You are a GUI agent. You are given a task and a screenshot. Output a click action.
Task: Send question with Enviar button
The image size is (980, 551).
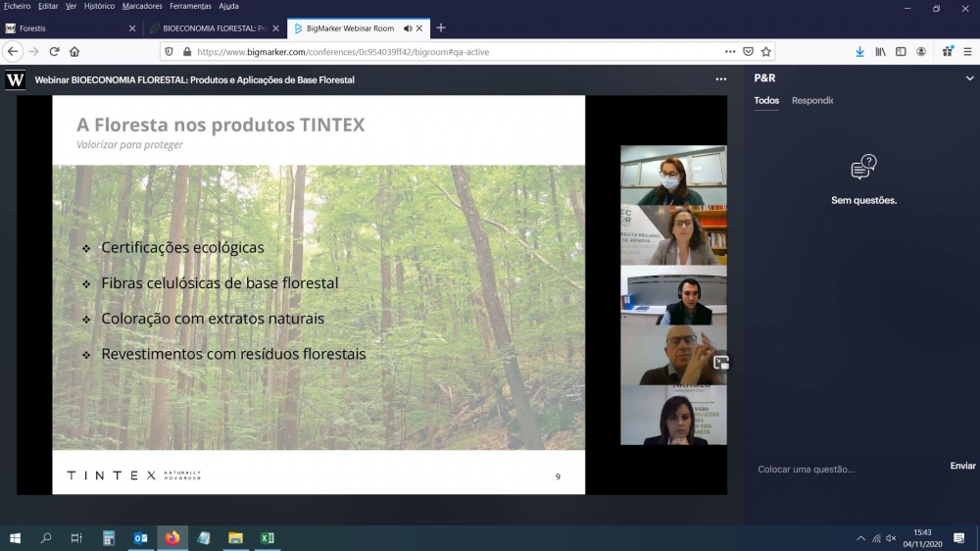pyautogui.click(x=962, y=466)
